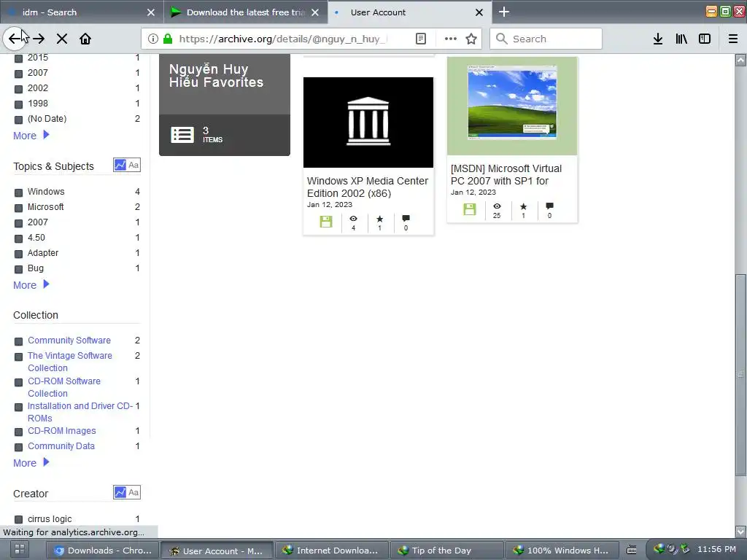Click comments icon on MSDN Virtual PC card

coord(550,206)
